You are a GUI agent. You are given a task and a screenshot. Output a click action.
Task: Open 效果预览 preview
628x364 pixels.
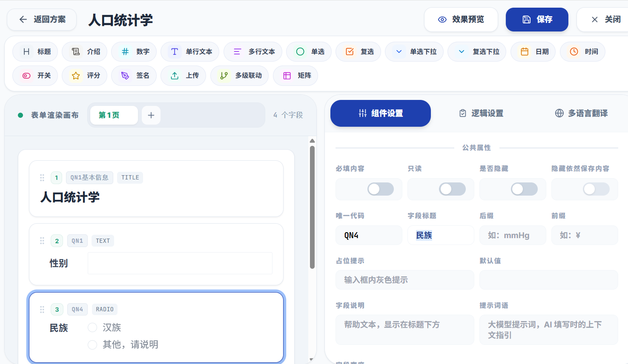[461, 20]
